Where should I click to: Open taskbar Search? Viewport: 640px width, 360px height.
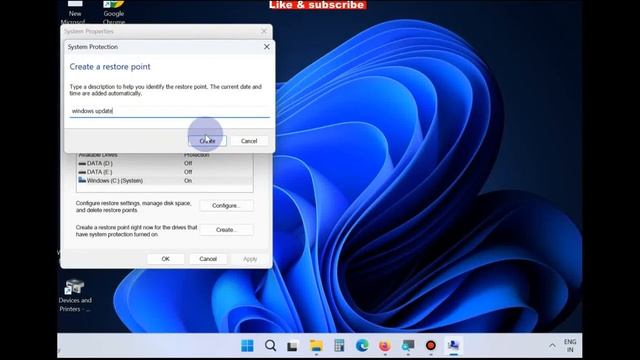pyautogui.click(x=270, y=345)
